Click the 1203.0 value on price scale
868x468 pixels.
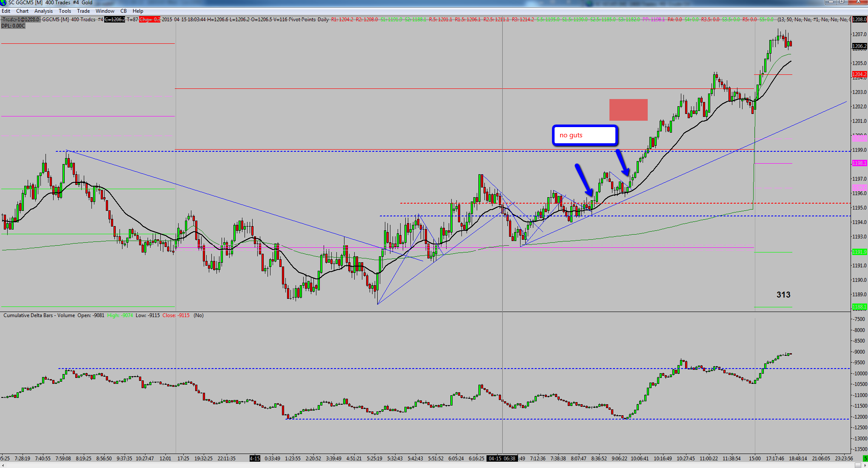[859, 92]
